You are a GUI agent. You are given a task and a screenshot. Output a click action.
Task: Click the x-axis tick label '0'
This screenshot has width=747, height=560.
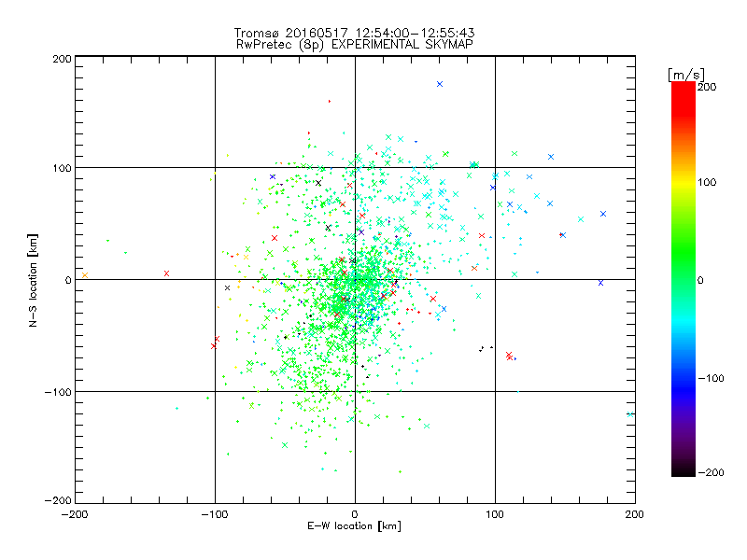pos(355,514)
